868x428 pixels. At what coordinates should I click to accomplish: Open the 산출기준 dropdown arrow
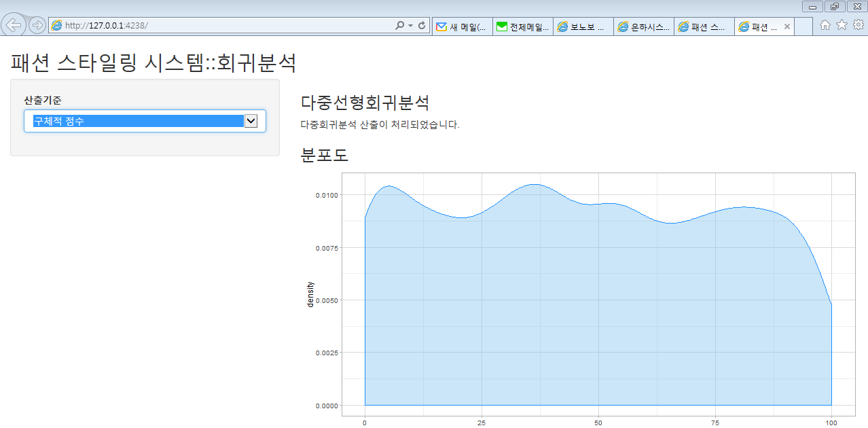pos(251,121)
